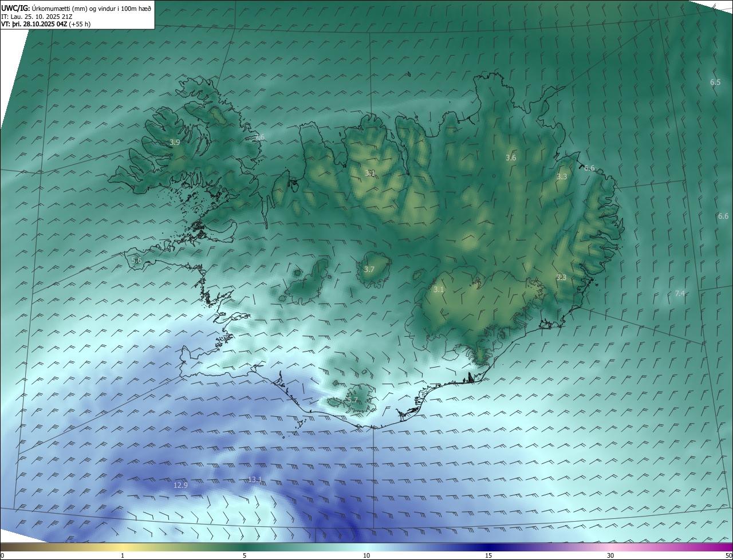Click the 7.4 value label

pos(680,293)
